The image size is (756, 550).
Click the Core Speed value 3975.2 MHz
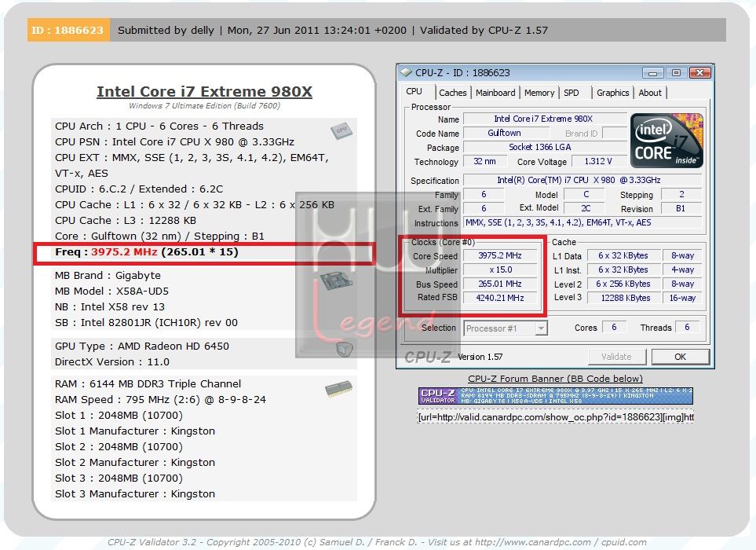500,255
